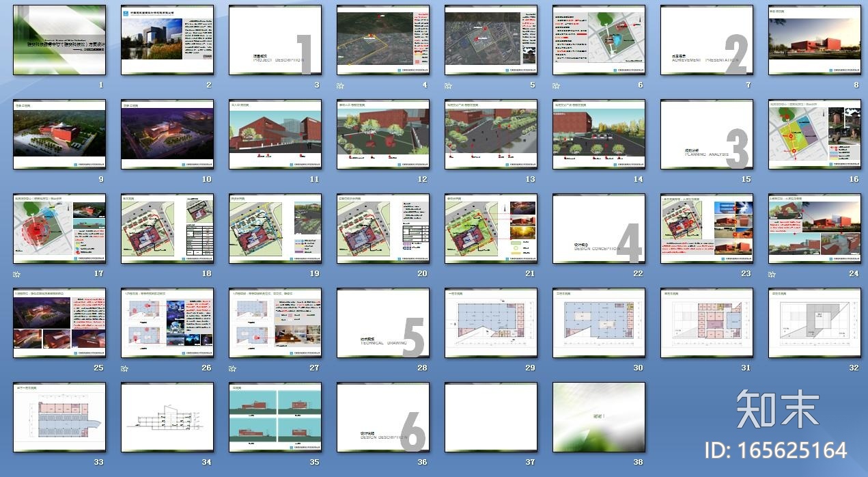Click the transition star beneath slide 24
This screenshot has width=868, height=477.
pos(772,273)
